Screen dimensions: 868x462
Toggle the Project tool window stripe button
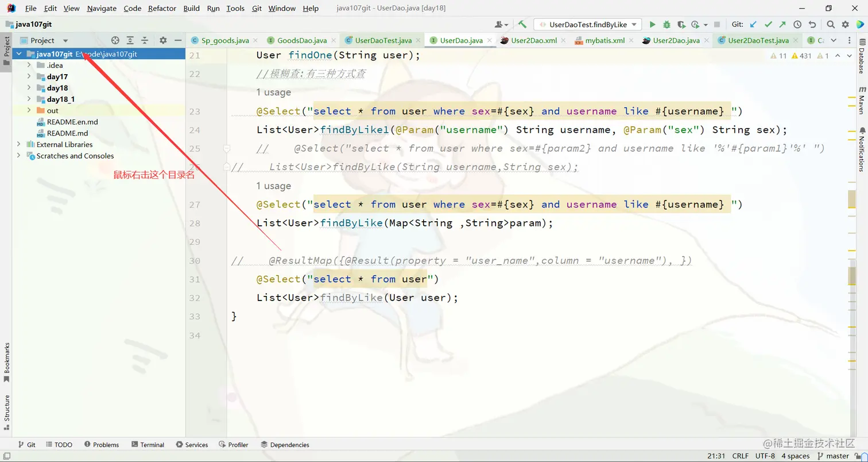(x=6, y=51)
